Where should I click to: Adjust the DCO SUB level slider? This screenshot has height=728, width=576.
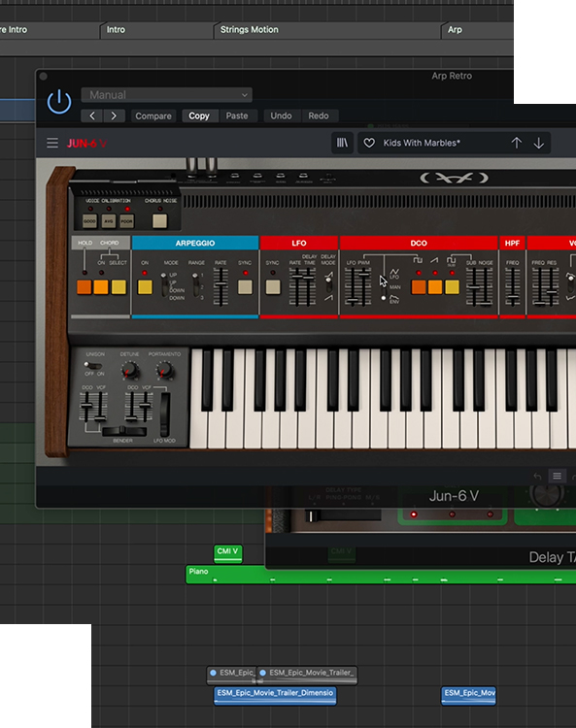pyautogui.click(x=472, y=287)
